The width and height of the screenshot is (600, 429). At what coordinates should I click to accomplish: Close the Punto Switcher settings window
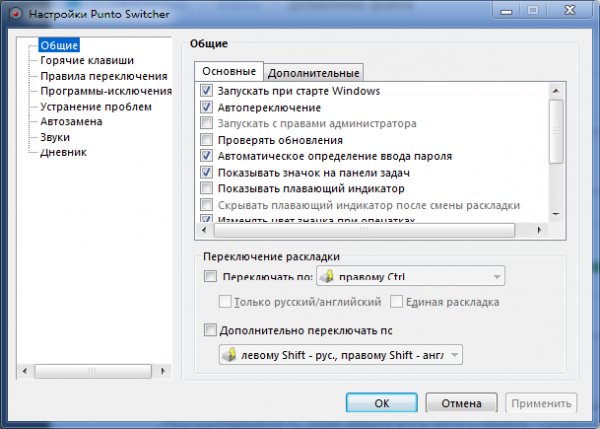pos(570,10)
